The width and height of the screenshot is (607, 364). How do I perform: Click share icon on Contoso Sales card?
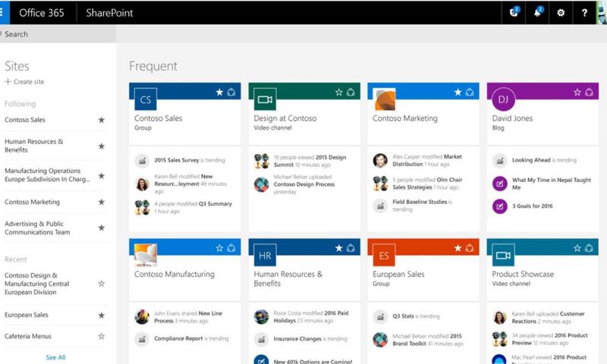pyautogui.click(x=231, y=92)
